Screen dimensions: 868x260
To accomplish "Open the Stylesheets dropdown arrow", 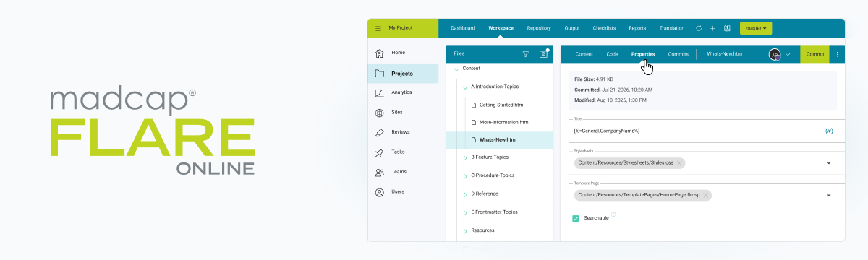I will (828, 163).
